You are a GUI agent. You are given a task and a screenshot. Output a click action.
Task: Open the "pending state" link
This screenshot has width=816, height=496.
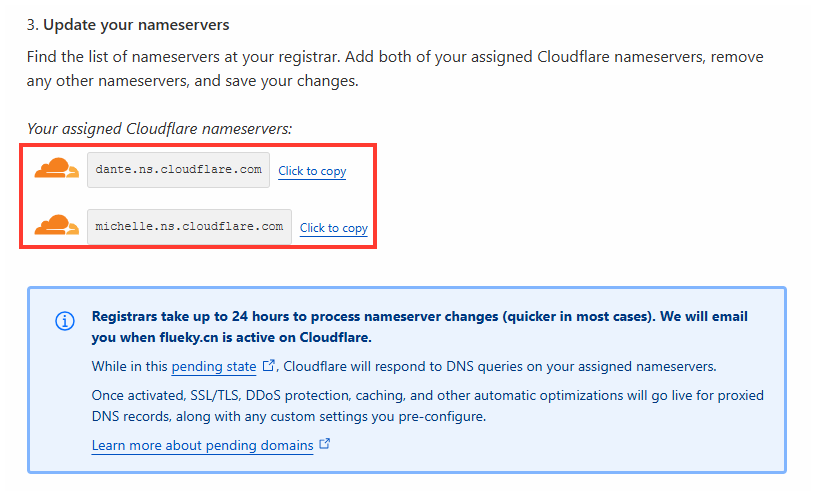[x=214, y=367]
